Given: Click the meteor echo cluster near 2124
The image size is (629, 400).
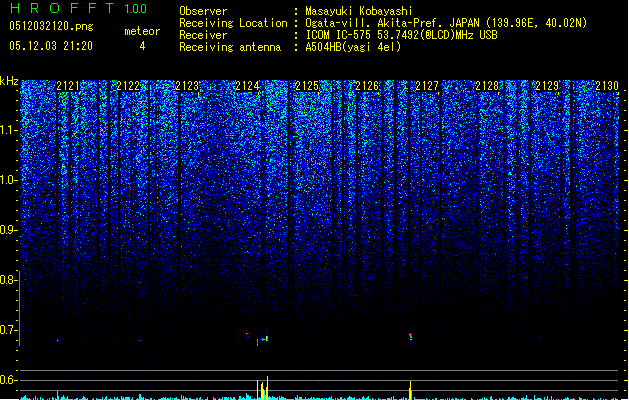Looking at the screenshot, I should (x=262, y=340).
